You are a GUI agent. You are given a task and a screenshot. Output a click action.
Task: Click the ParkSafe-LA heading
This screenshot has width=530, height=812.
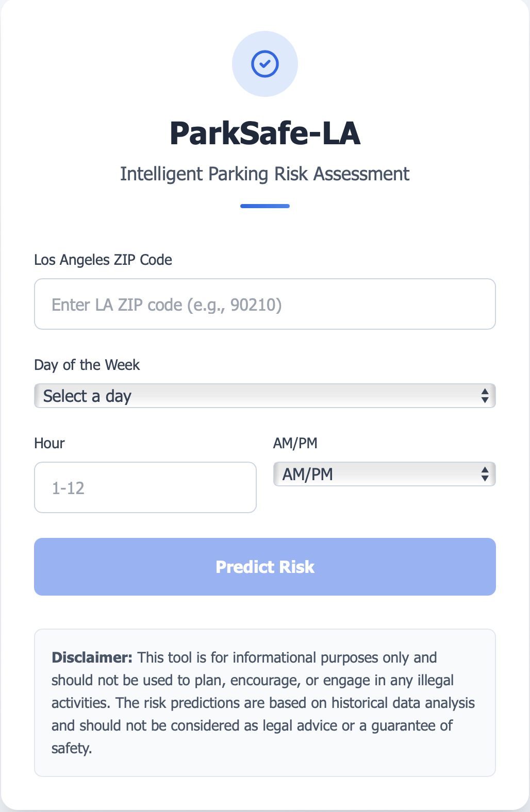(x=264, y=133)
